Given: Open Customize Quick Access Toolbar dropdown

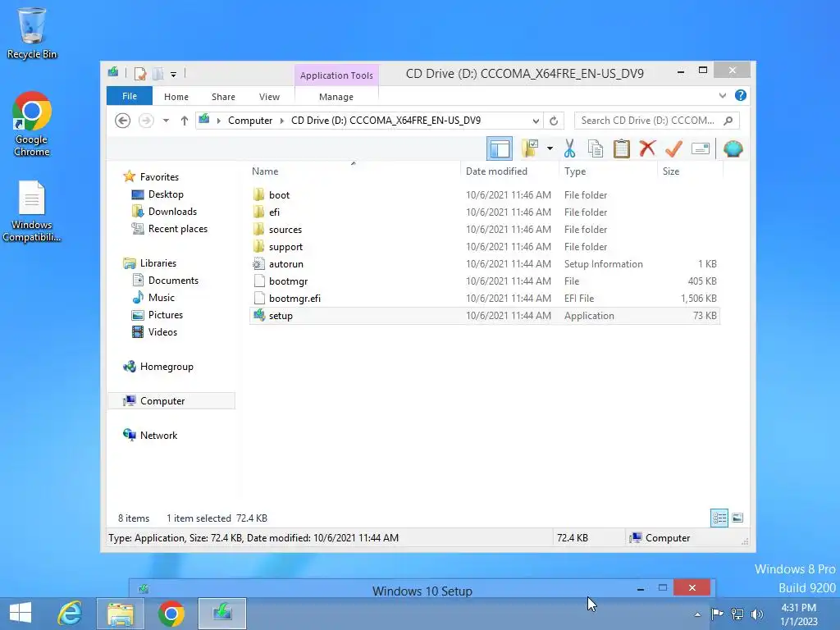Looking at the screenshot, I should coord(174,74).
